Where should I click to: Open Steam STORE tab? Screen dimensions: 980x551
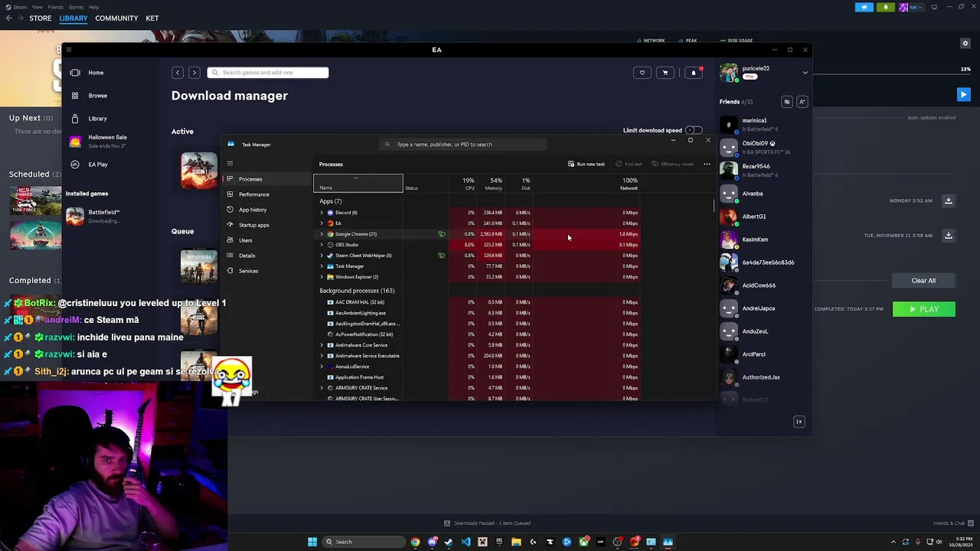[x=41, y=18]
